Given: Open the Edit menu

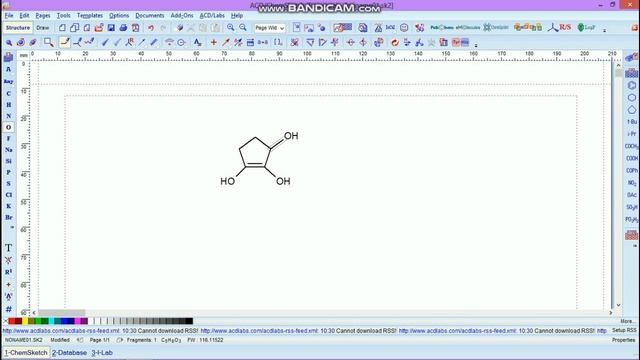Looking at the screenshot, I should [24, 16].
